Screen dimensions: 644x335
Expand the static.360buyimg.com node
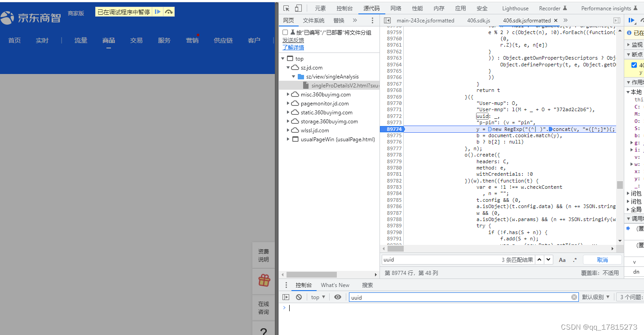coord(288,113)
